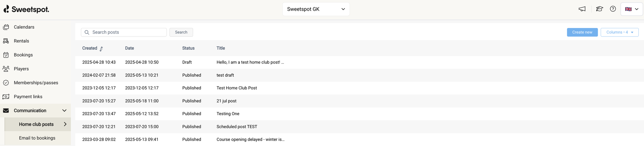Open the language flag dropdown

[631, 9]
